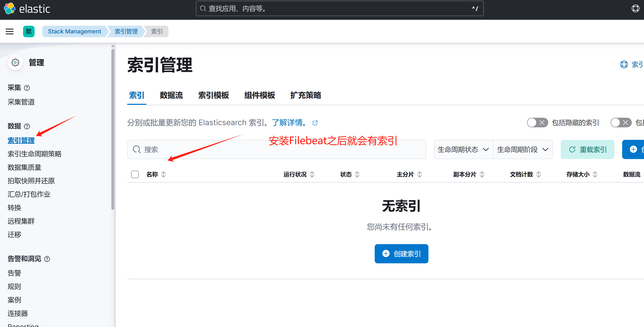This screenshot has height=327, width=644.
Task: Click the external link icon after 了解详情
Action: [x=315, y=123]
